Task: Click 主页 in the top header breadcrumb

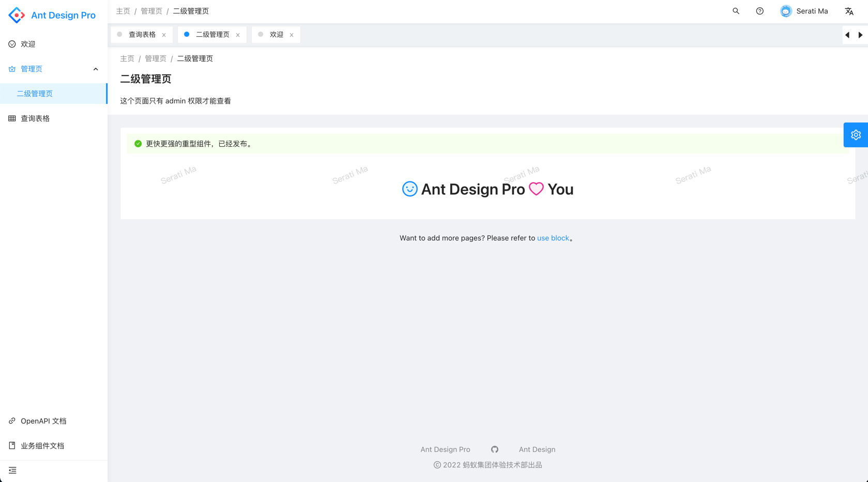Action: click(x=123, y=11)
